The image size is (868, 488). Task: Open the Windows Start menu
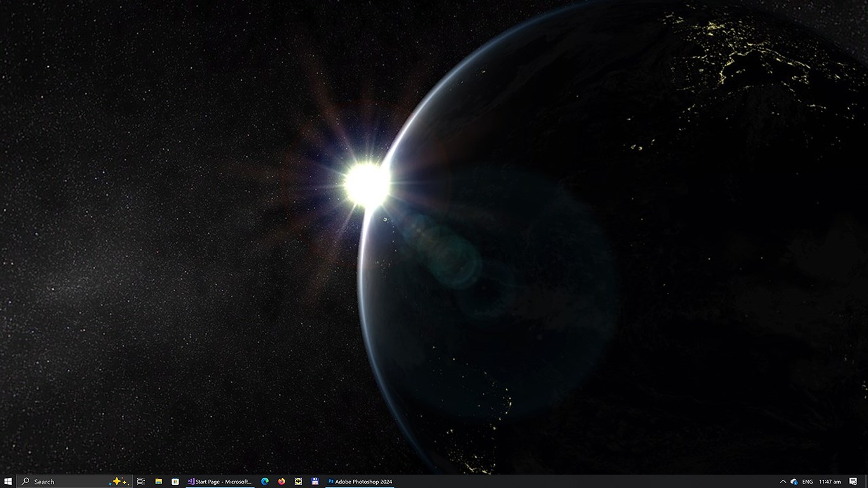tap(8, 482)
